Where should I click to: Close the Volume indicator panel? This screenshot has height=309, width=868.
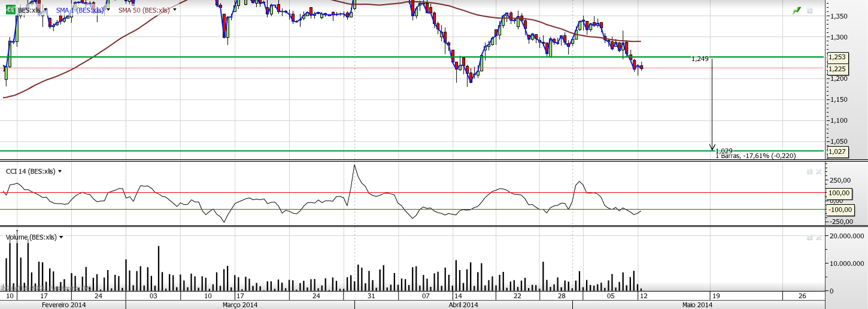(x=818, y=237)
